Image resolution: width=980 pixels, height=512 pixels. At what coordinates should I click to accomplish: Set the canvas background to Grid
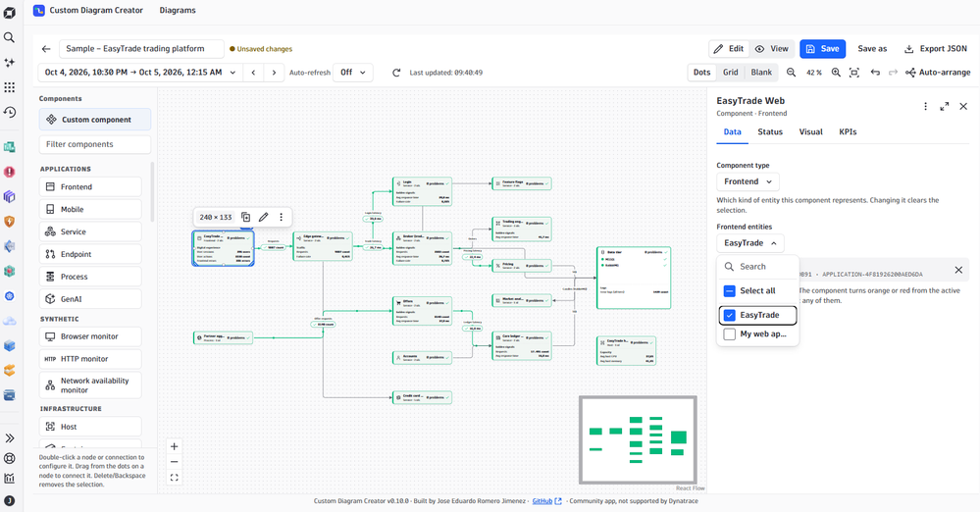point(731,73)
